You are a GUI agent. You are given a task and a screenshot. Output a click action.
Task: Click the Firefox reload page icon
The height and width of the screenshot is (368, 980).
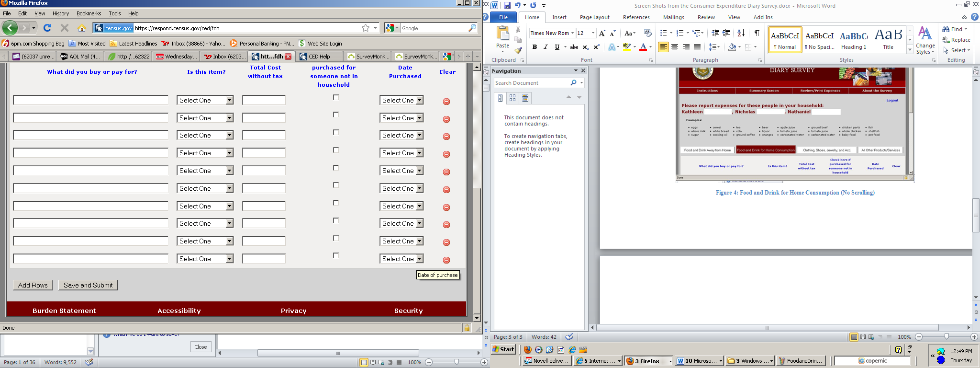(x=47, y=28)
